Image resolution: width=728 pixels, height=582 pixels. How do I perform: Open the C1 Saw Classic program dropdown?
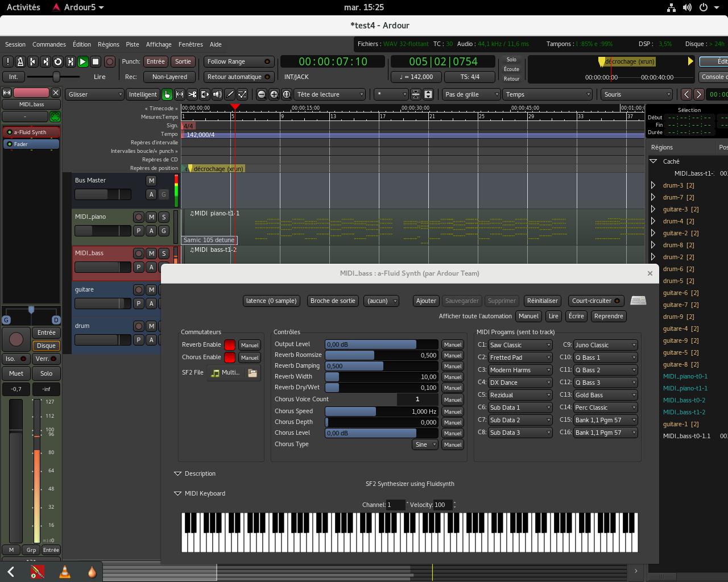pyautogui.click(x=520, y=345)
